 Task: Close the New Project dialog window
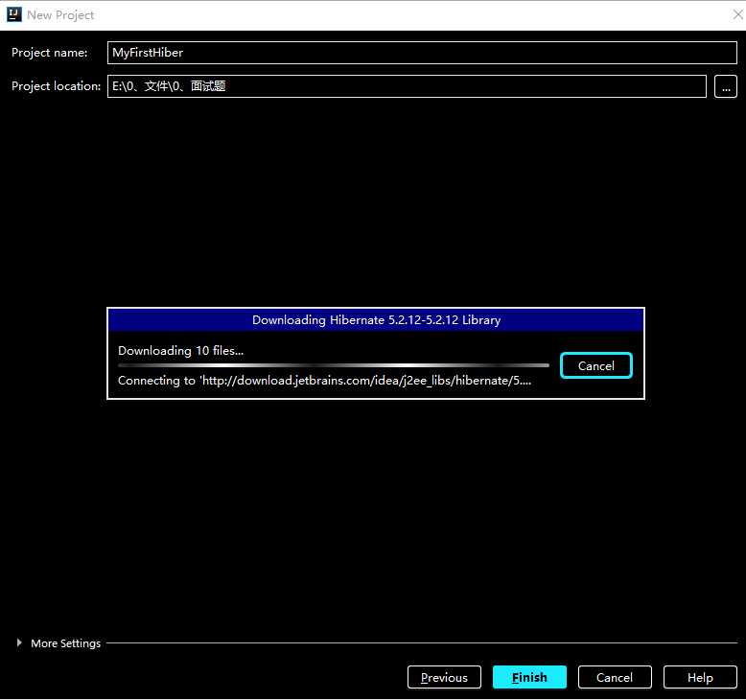pos(737,14)
